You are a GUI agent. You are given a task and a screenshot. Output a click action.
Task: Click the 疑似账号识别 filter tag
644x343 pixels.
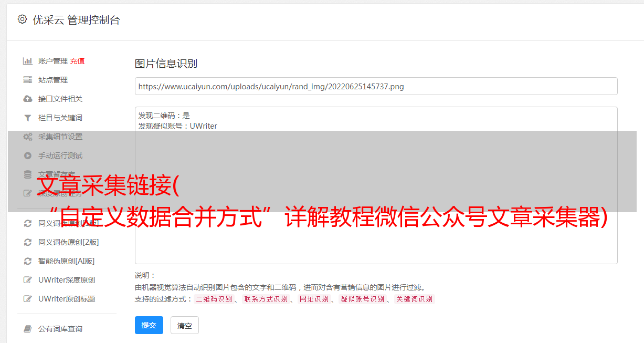click(x=362, y=299)
